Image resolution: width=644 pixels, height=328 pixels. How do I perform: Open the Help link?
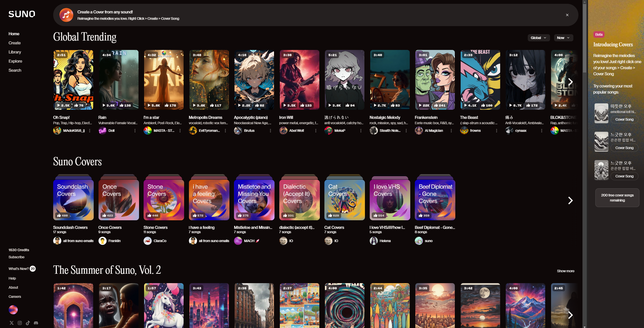pyautogui.click(x=12, y=278)
